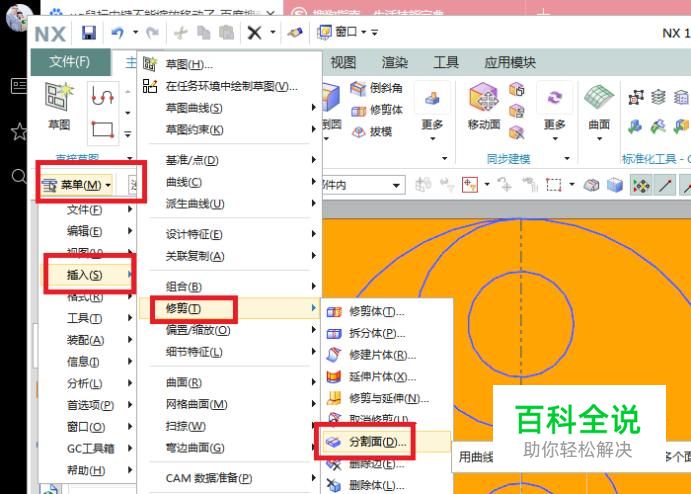Expand the 曲线(C) submenu

coord(229,182)
